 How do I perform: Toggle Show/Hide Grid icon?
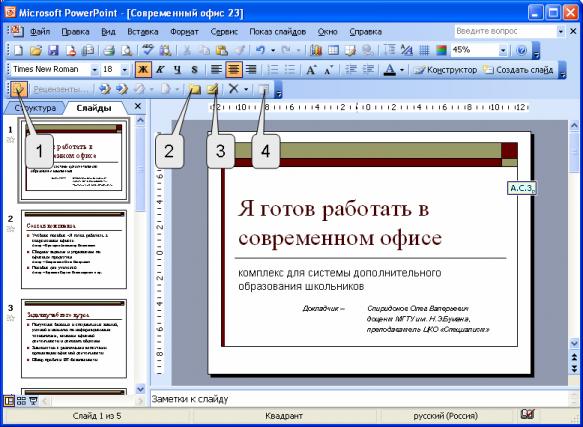tap(424, 50)
